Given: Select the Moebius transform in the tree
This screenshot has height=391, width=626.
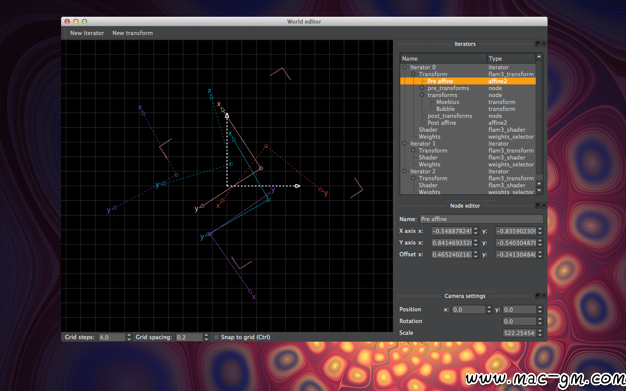Looking at the screenshot, I should click(447, 102).
